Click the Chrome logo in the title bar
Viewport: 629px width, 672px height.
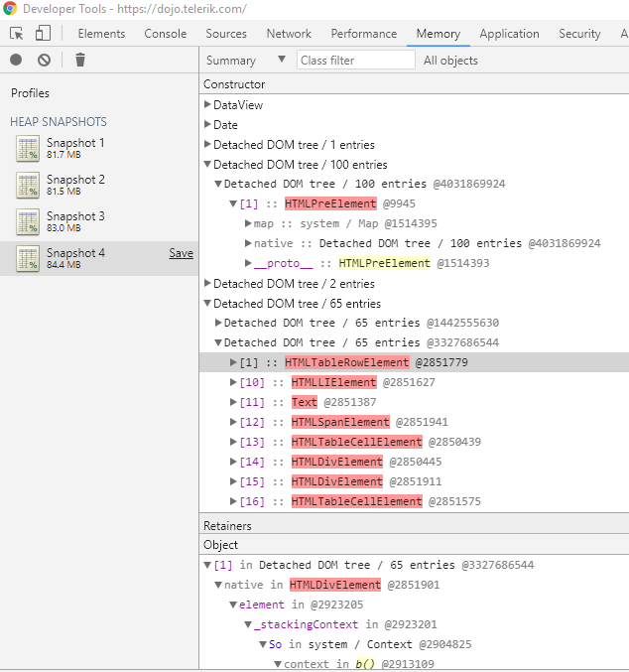tap(10, 8)
